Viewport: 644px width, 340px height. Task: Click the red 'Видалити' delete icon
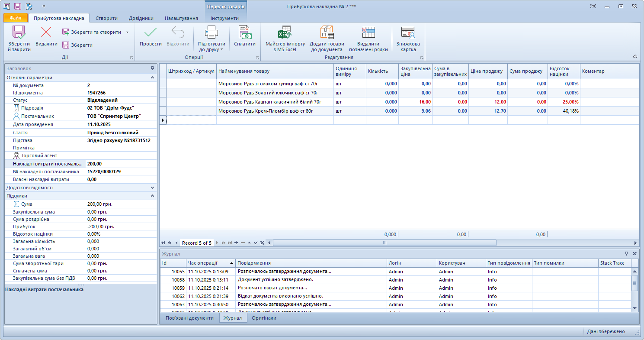coord(46,33)
